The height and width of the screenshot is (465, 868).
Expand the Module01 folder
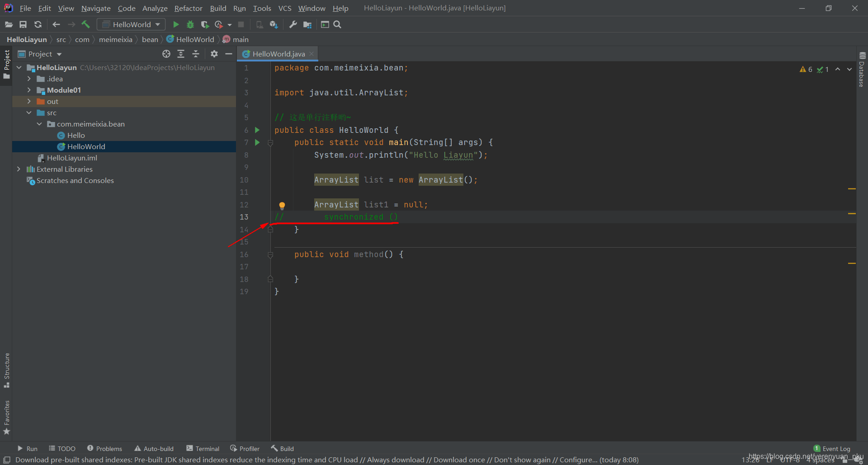29,90
